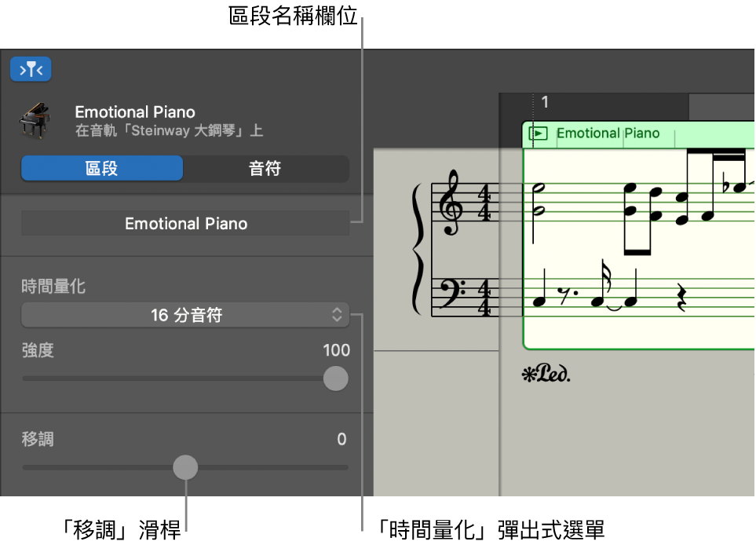The height and width of the screenshot is (545, 756).
Task: Click the measure number 1 in the ruler
Action: (545, 101)
